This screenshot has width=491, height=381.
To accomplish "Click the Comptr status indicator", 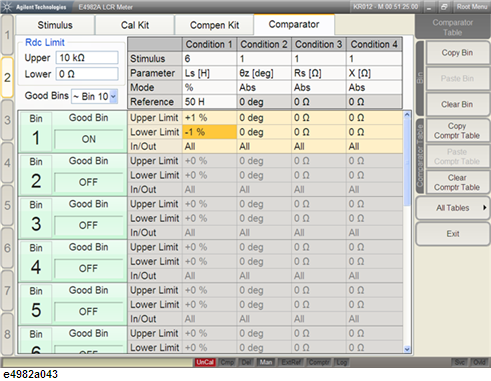I will 319,362.
